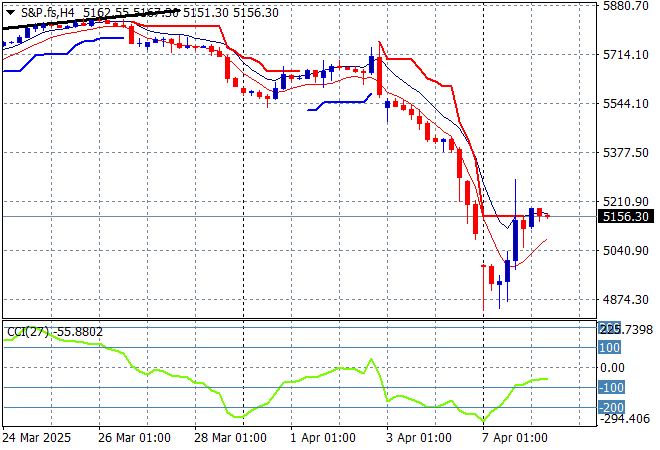The width and height of the screenshot is (660, 450).
Task: Click the 3 Apr 01:00 time label
Action: click(x=419, y=438)
